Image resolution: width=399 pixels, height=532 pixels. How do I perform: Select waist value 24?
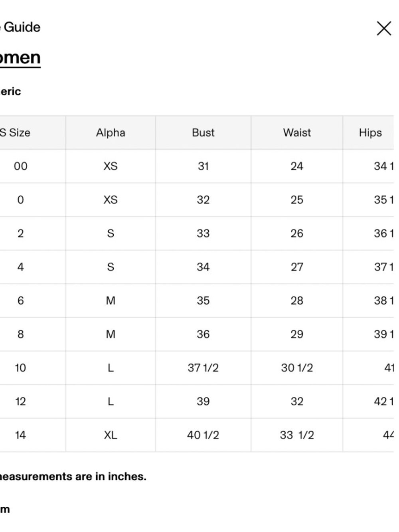coord(297,166)
